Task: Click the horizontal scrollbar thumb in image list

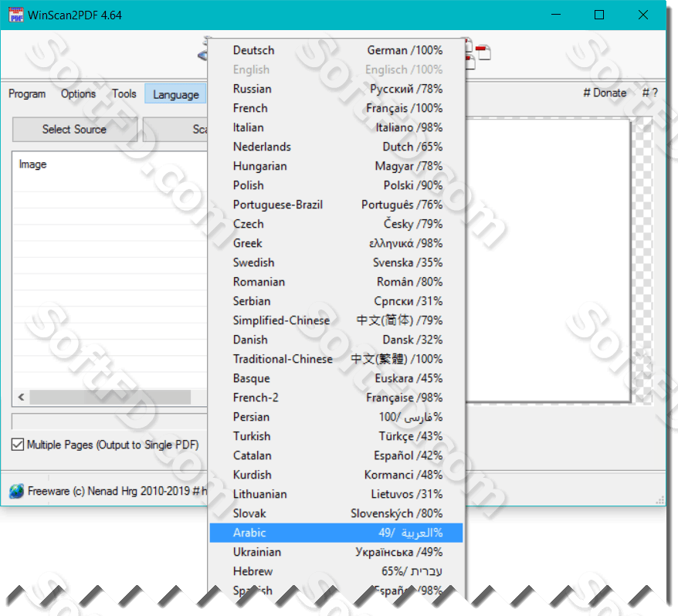Action: (110, 398)
